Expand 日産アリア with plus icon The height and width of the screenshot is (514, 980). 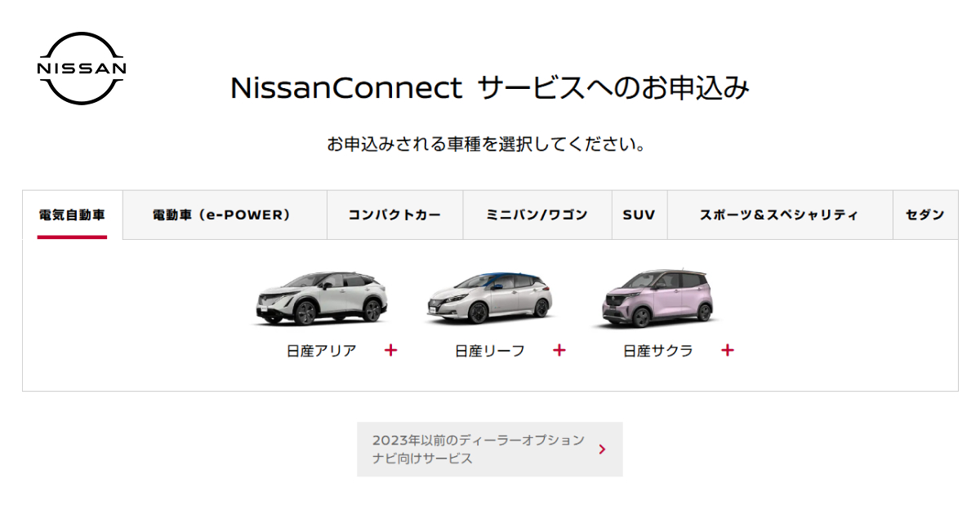point(391,350)
